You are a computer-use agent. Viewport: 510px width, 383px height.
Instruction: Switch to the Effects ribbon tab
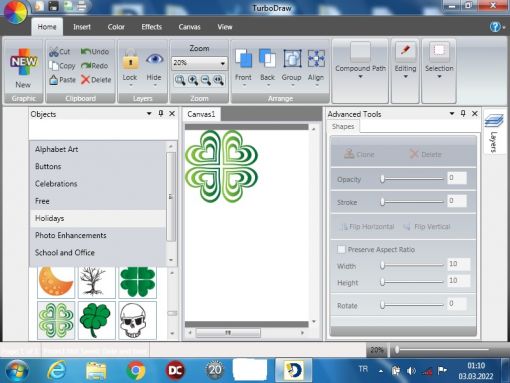click(152, 27)
